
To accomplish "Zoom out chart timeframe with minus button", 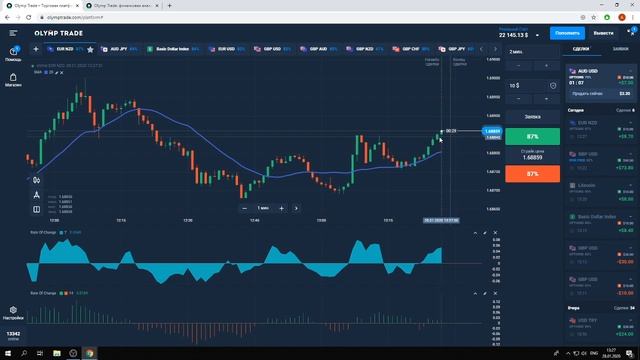I will click(244, 208).
